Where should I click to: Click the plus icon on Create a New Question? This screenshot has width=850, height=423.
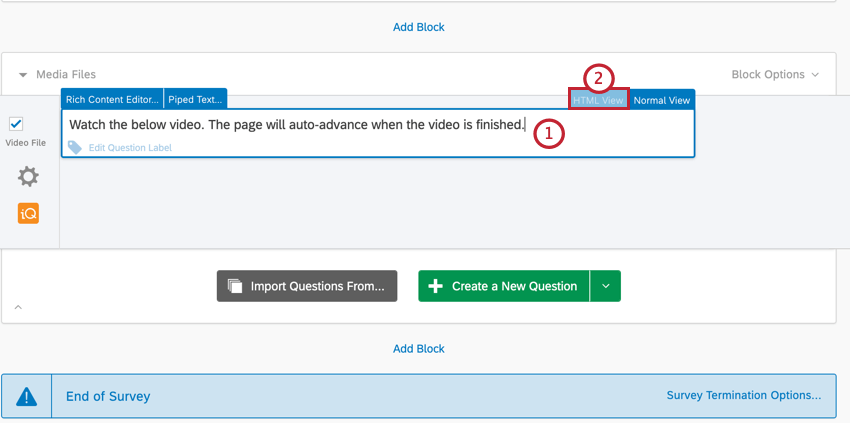pyautogui.click(x=436, y=286)
